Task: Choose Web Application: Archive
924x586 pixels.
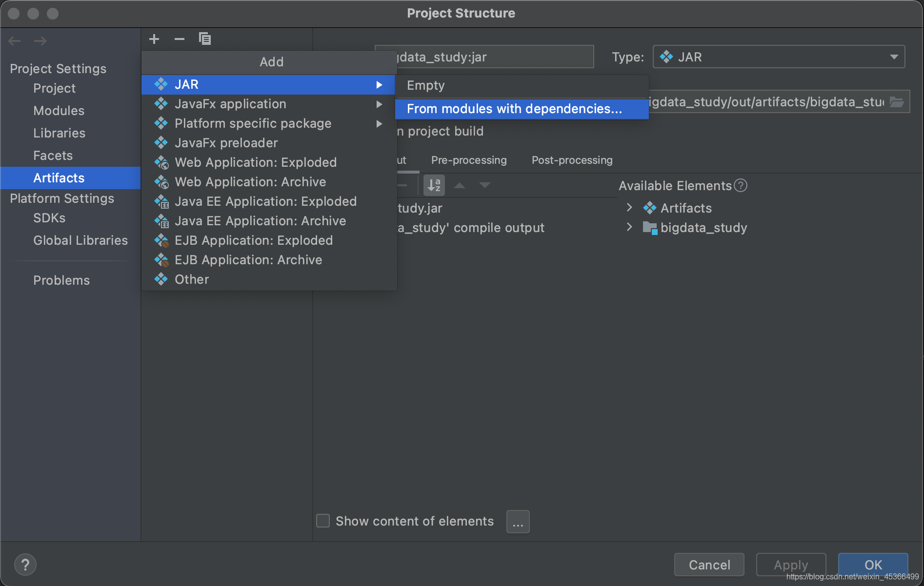Action: (268, 182)
